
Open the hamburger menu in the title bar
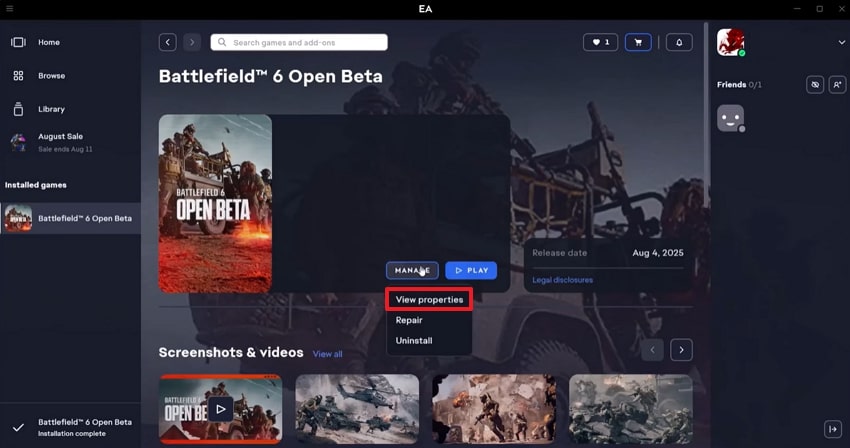click(x=9, y=9)
